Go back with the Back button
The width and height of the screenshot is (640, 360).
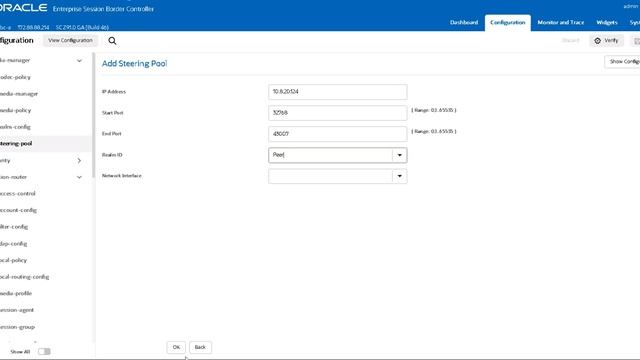pyautogui.click(x=200, y=347)
